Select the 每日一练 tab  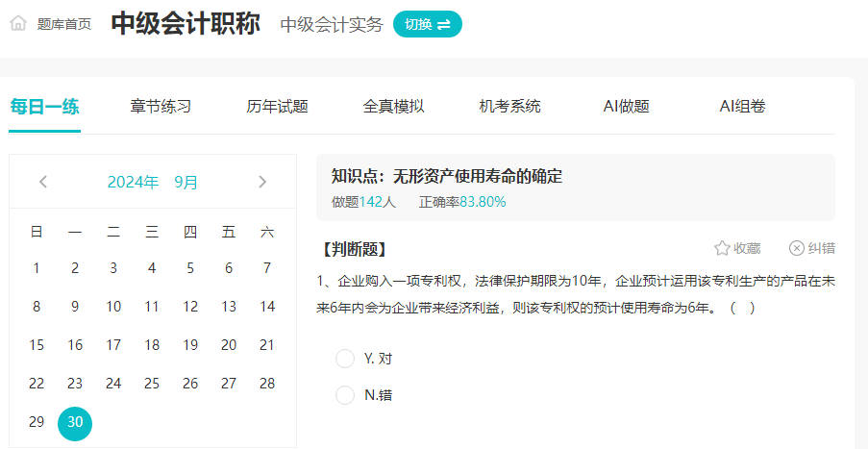44,107
